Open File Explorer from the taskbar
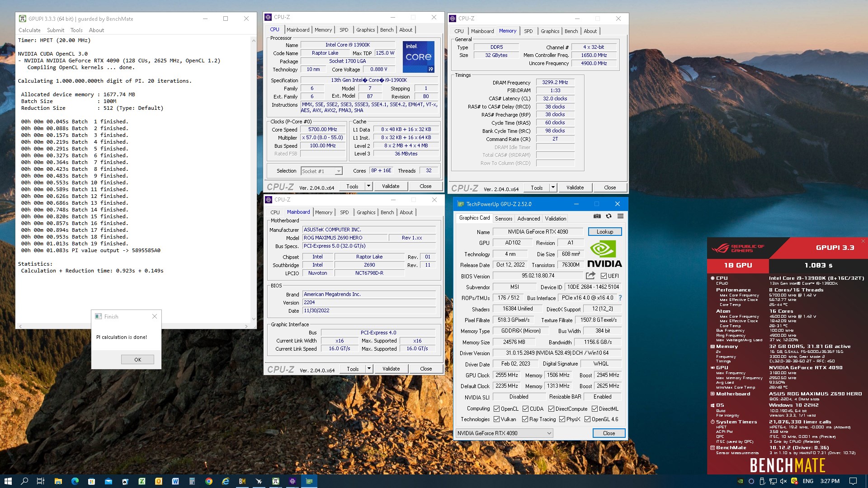 pos(58,481)
